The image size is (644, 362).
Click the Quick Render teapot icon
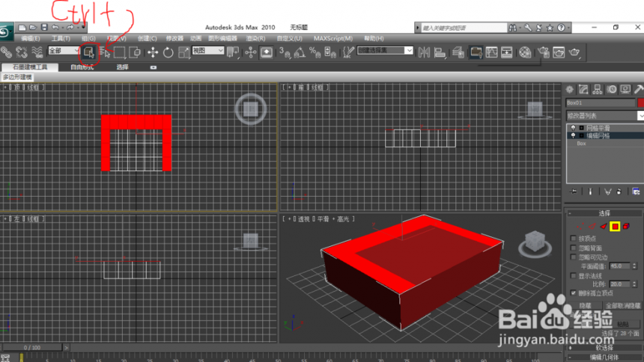click(574, 52)
